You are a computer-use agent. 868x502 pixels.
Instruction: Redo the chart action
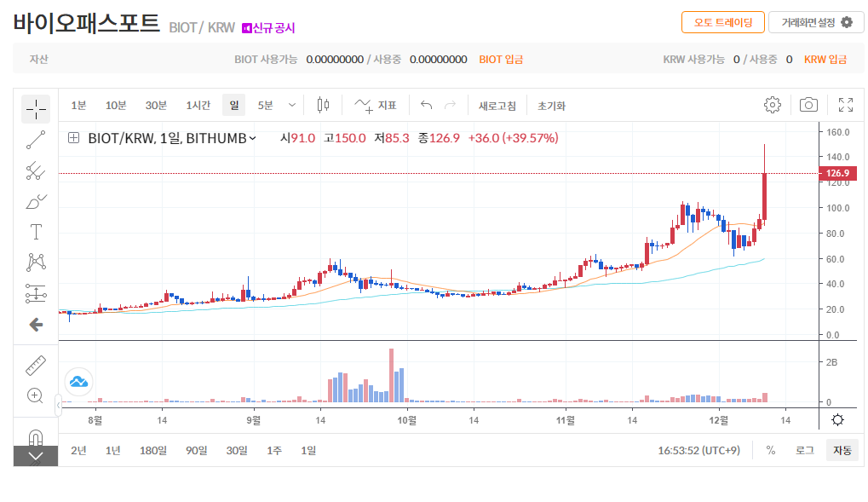coord(450,105)
